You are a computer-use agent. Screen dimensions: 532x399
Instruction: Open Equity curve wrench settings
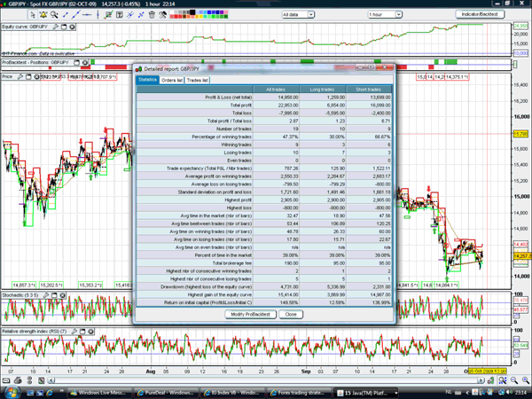[56, 27]
